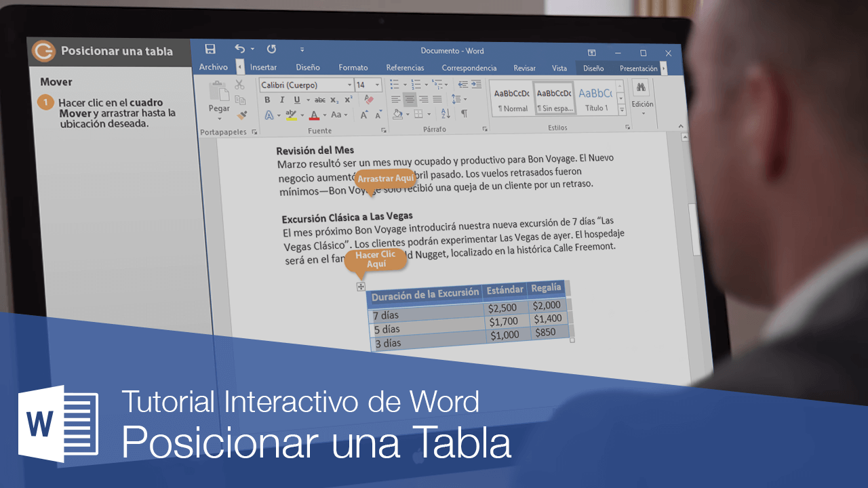
Task: Click the Grow Font icon
Action: coord(364,115)
